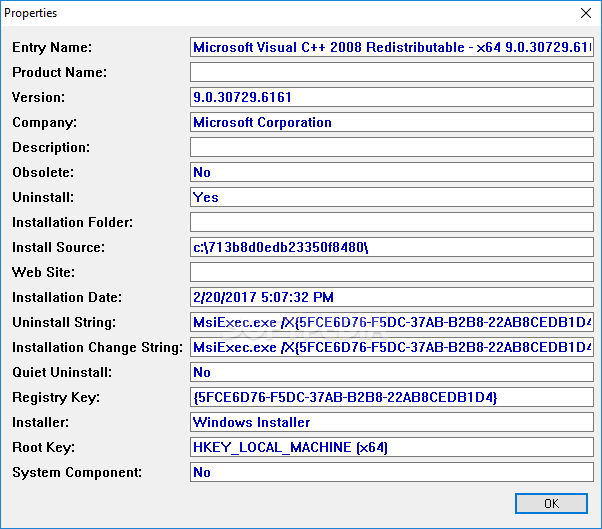The width and height of the screenshot is (602, 529).
Task: Close the Properties dialog
Action: (586, 13)
